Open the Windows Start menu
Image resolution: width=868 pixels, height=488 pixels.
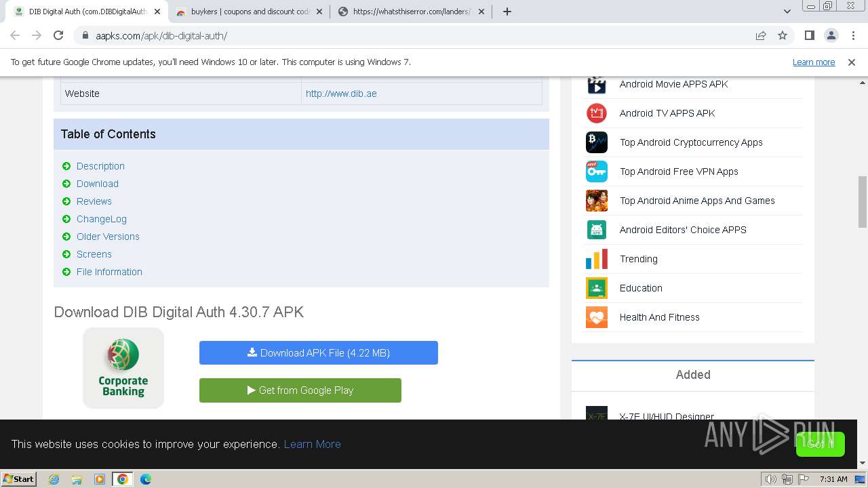(x=19, y=479)
